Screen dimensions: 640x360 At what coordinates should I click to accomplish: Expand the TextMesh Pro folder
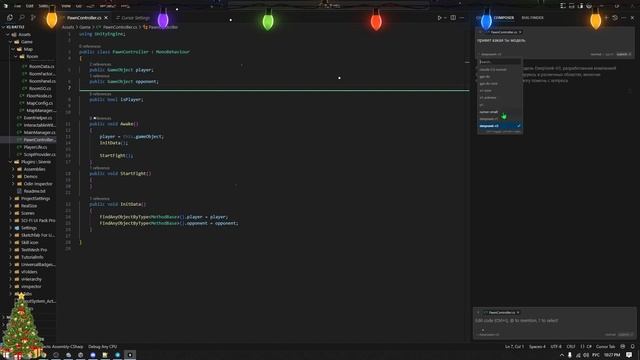33,250
